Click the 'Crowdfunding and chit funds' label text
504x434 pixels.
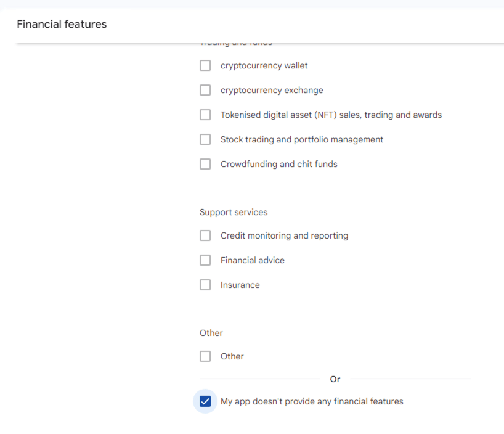click(278, 164)
